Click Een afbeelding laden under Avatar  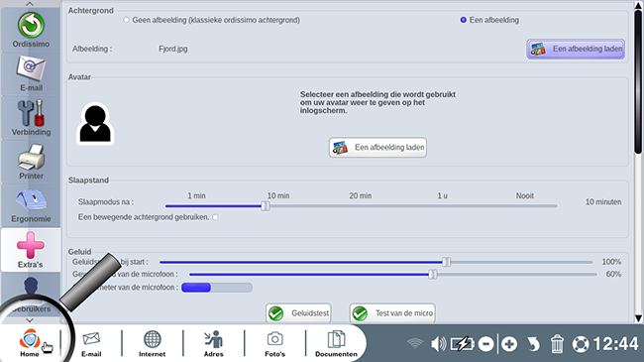point(377,147)
